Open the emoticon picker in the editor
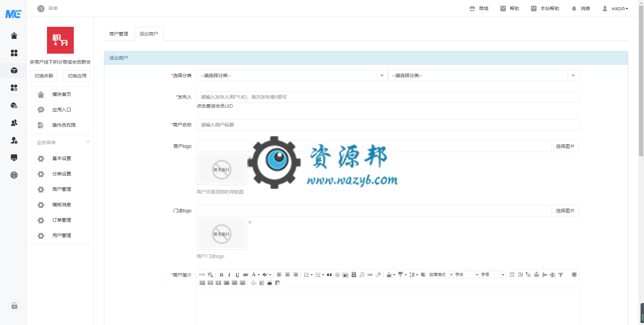 click(x=337, y=275)
